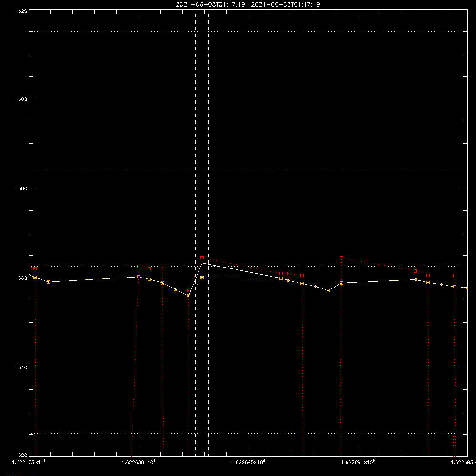The image size is (476, 476).
Task: Click the right 2021-06-03T01:17:19 title timestamp
Action: 285,5
